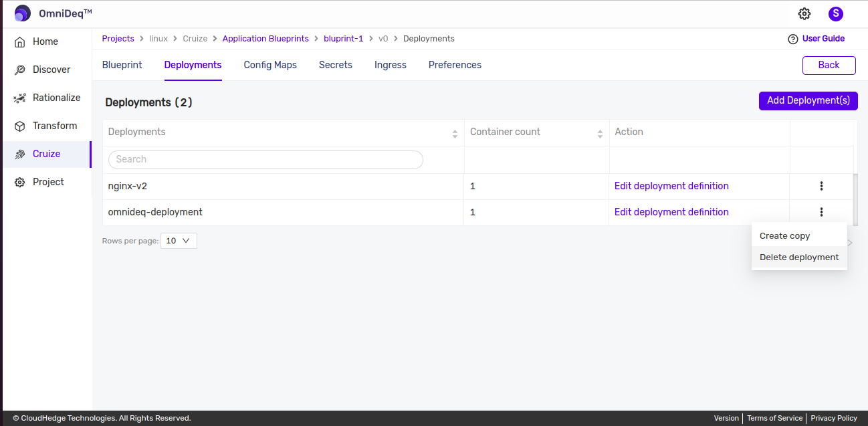Switch to the Secrets tab
Image resolution: width=868 pixels, height=426 pixels.
pyautogui.click(x=336, y=65)
